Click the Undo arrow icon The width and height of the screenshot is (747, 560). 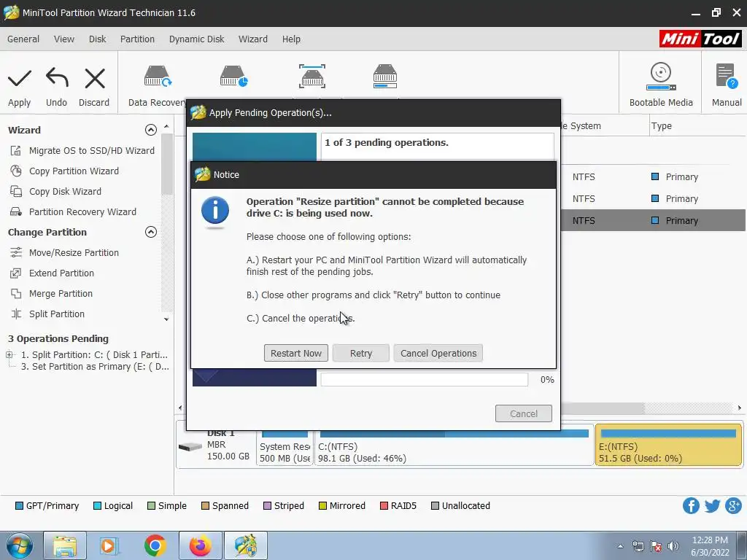click(x=57, y=78)
